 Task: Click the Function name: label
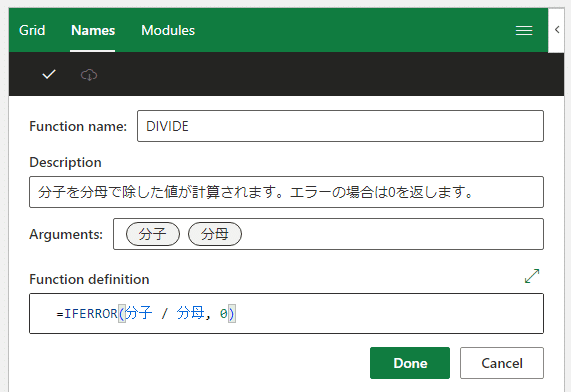tap(78, 126)
